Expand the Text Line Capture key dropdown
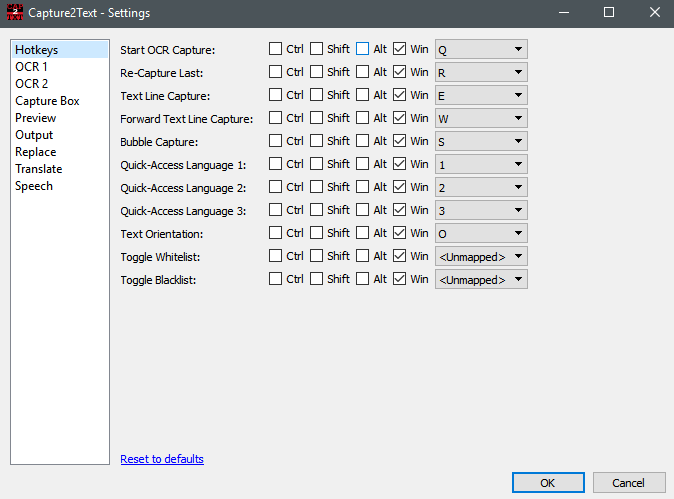Image resolution: width=674 pixels, height=499 pixels. pyautogui.click(x=481, y=95)
